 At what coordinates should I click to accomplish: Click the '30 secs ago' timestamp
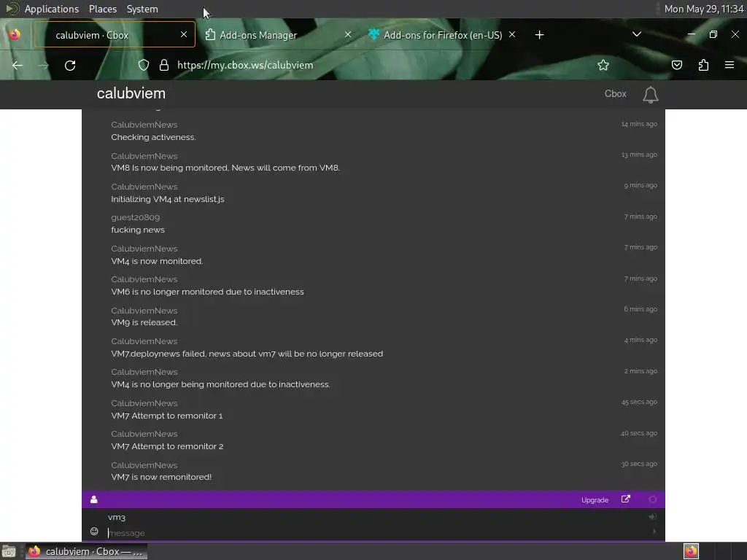coord(639,464)
